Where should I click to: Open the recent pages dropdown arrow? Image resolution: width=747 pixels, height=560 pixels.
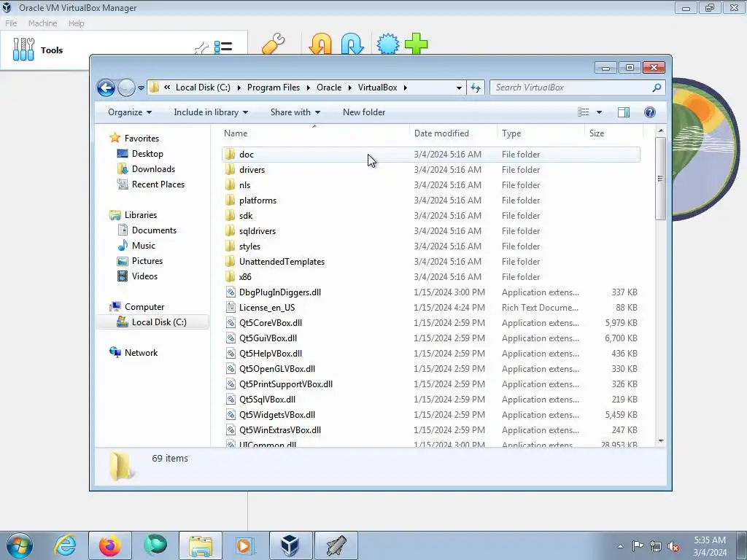pyautogui.click(x=141, y=88)
